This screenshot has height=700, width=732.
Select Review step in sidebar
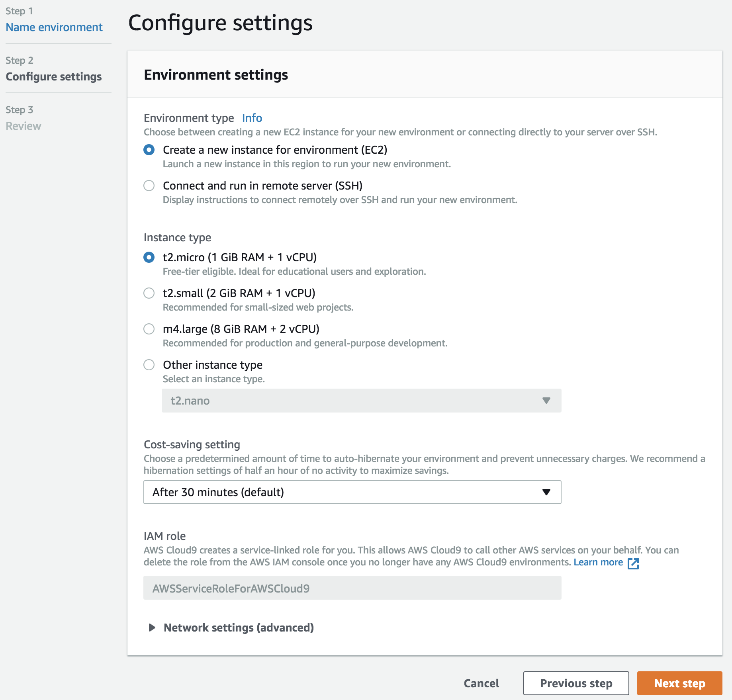pos(23,126)
